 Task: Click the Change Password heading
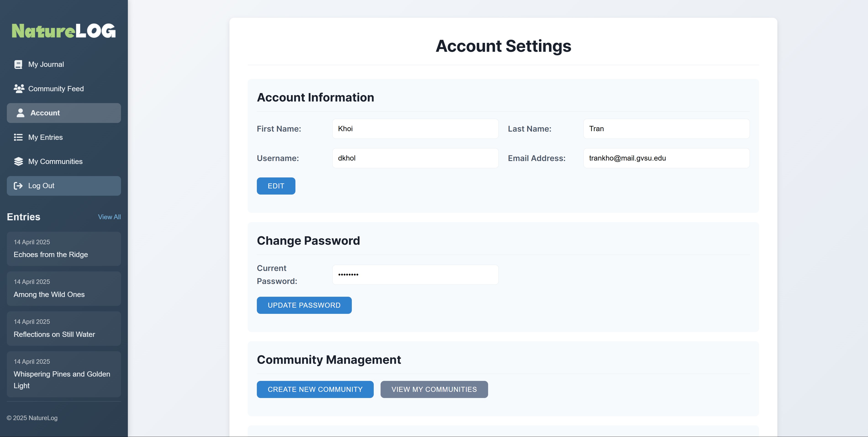[308, 241]
